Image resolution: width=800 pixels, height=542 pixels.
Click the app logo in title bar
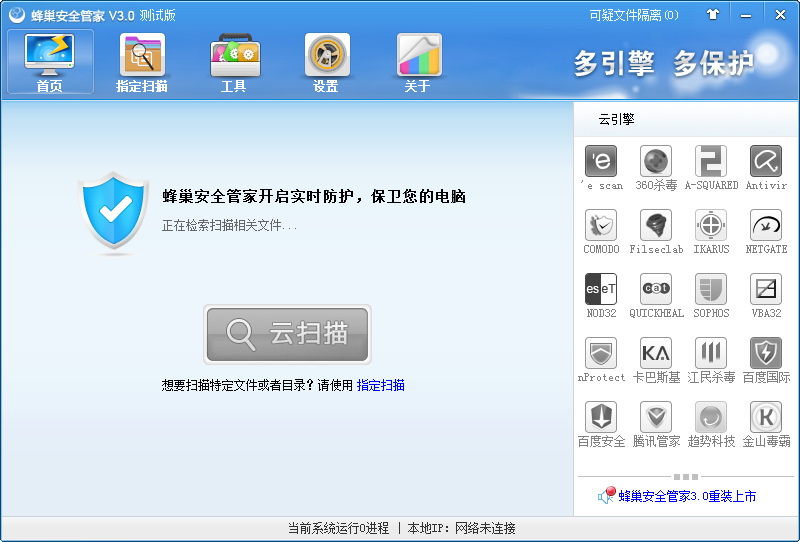16,15
